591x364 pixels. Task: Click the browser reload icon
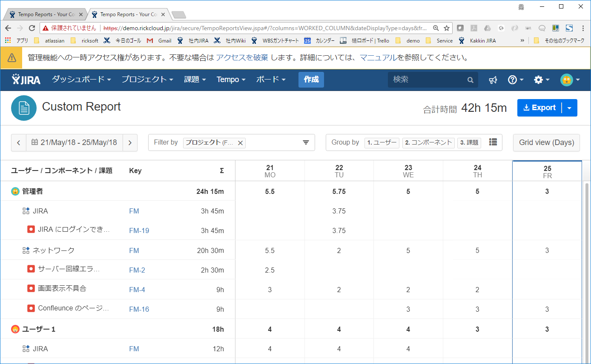tap(32, 28)
